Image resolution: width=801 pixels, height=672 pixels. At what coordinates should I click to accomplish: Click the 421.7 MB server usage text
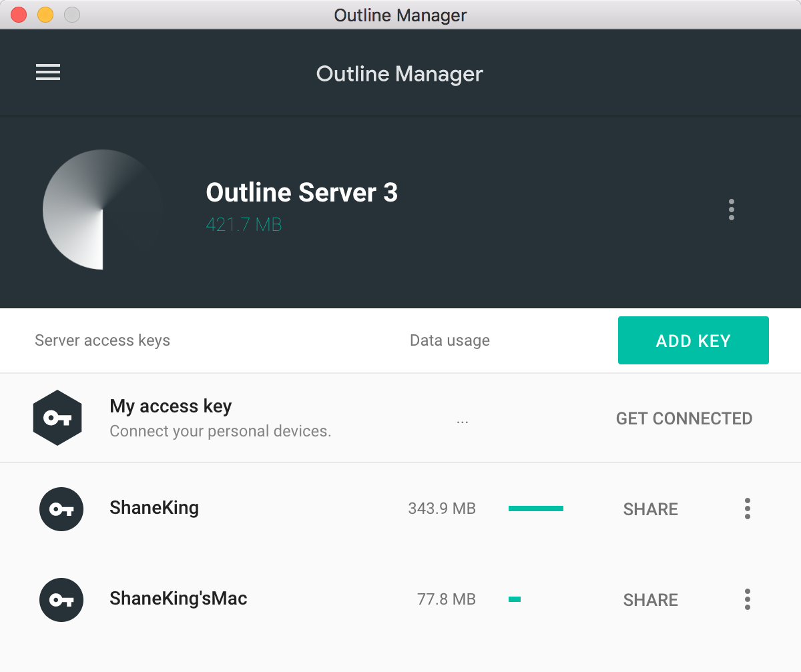[x=244, y=225]
